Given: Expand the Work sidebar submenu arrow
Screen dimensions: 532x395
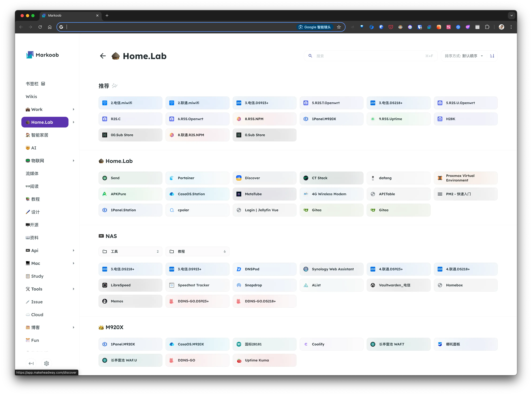Looking at the screenshot, I should coord(73,110).
